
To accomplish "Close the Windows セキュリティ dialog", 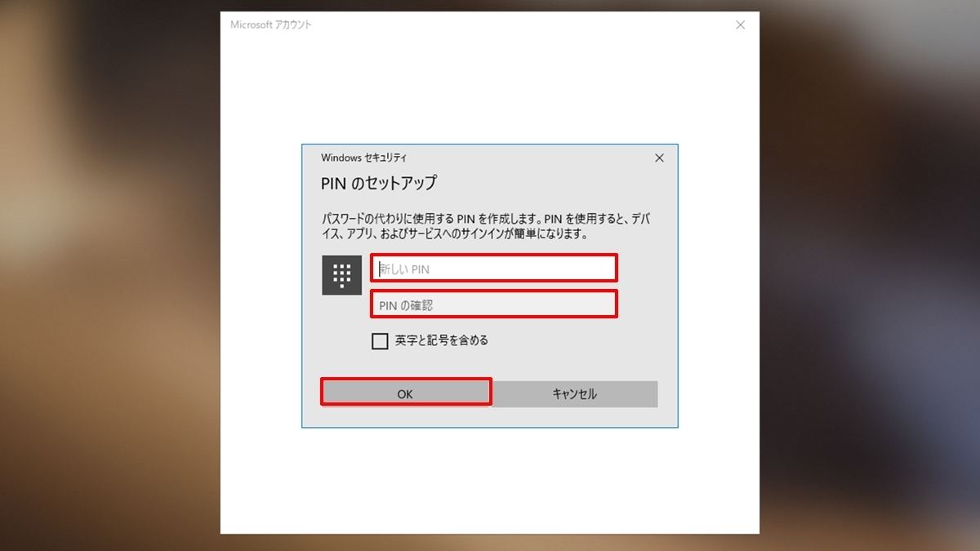I will tap(659, 158).
